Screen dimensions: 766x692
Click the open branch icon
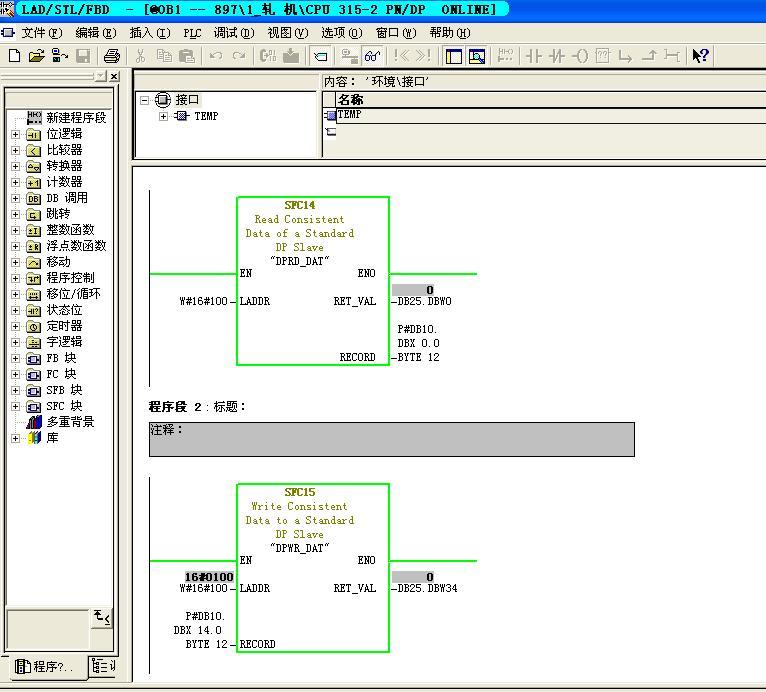tap(625, 56)
